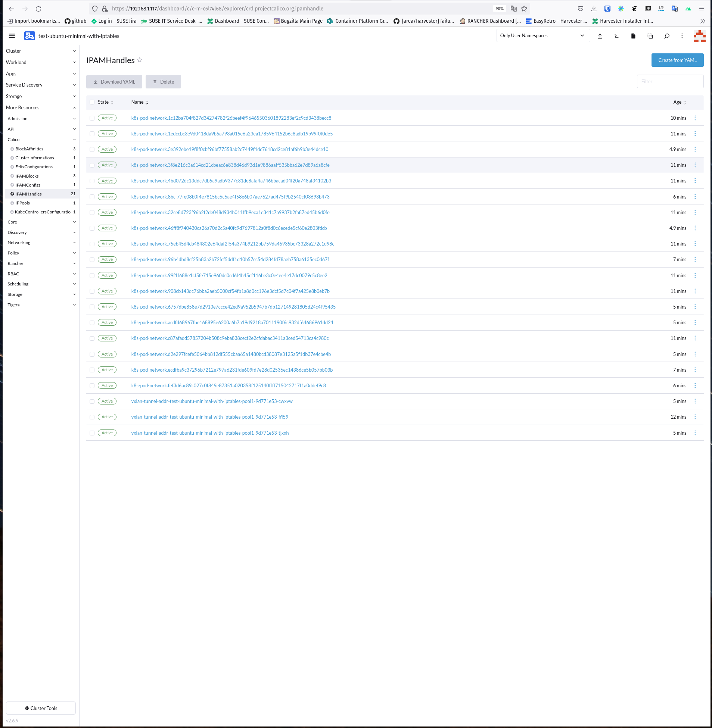Open the k8s-pod-network.8bcf77fe08b0f4e7815bc6c6ae4f58e6b07ae7627ad475f9b2540cf03693b473 link
The height and width of the screenshot is (728, 712).
(230, 197)
